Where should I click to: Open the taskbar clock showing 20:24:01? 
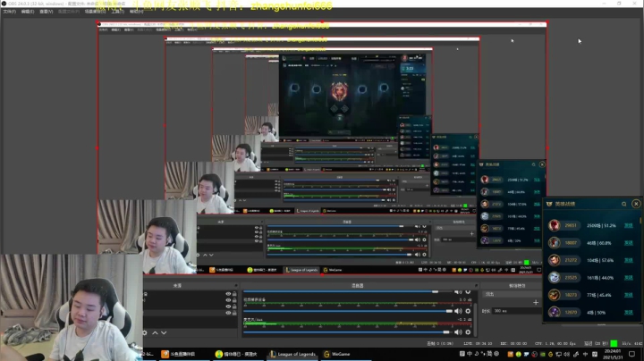[613, 354]
